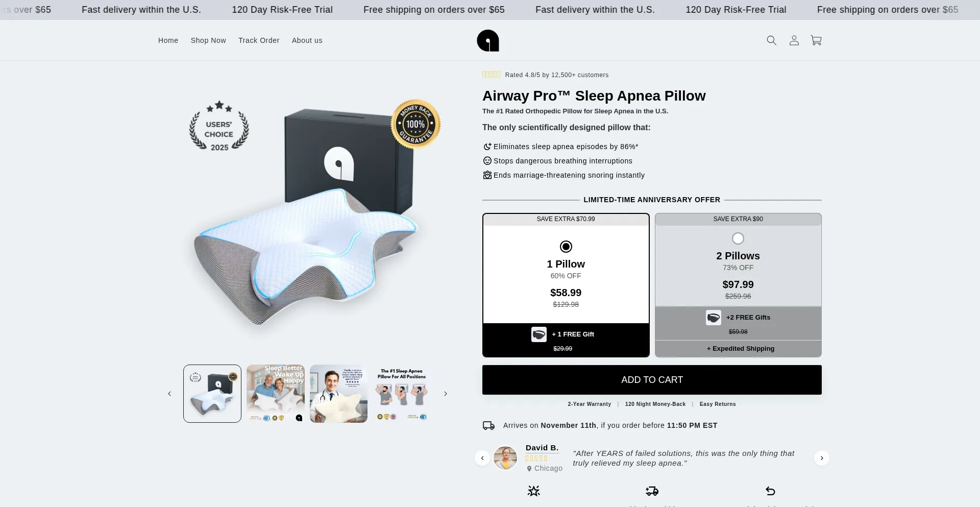The width and height of the screenshot is (980, 507).
Task: Select the doctor holding pillow thumbnail
Action: coord(338,394)
